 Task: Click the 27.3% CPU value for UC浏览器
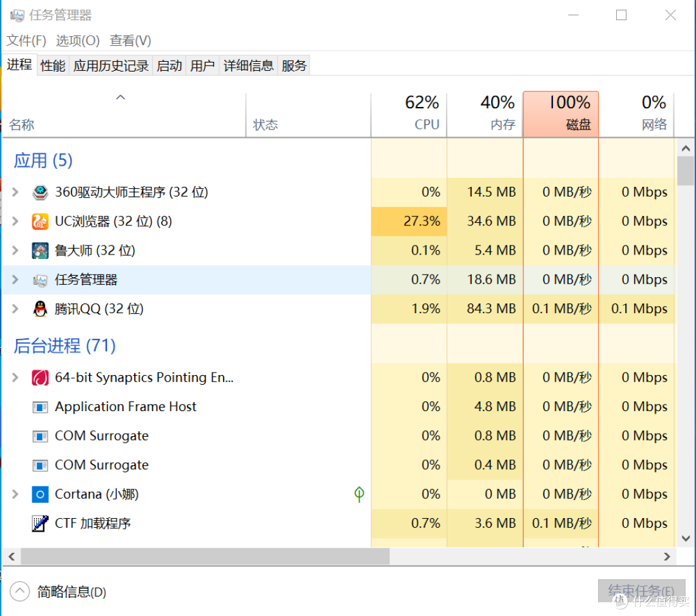(421, 221)
